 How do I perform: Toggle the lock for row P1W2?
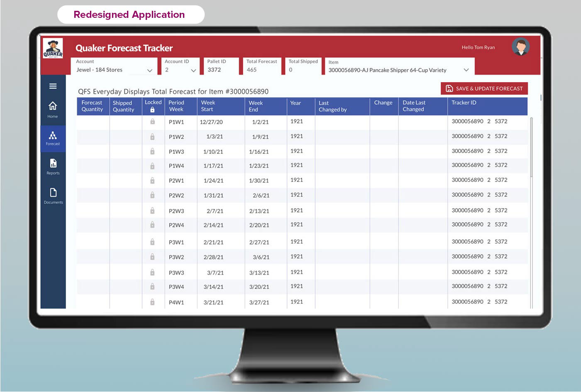pyautogui.click(x=152, y=136)
